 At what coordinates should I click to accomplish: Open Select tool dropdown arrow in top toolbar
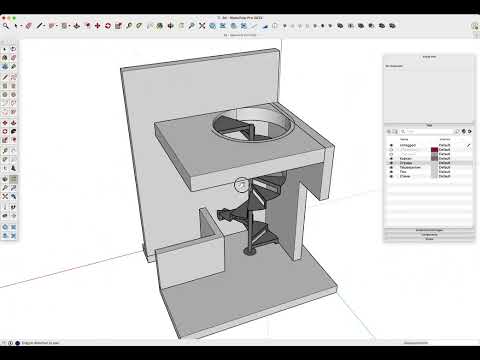point(21,26)
